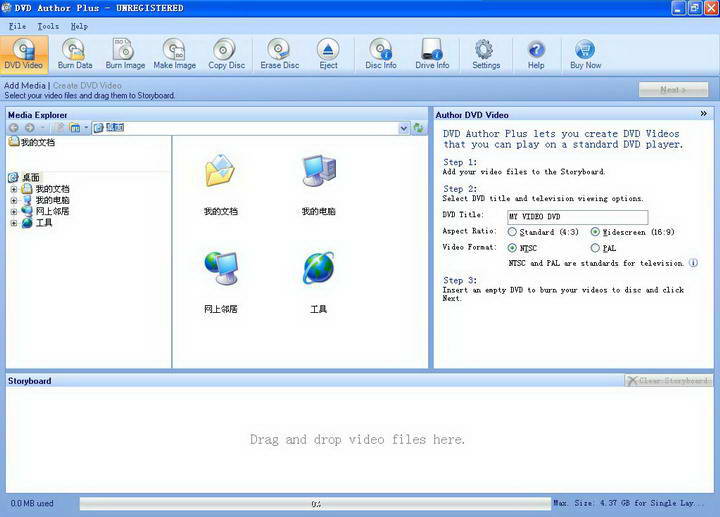The height and width of the screenshot is (517, 720).
Task: Select Standard (4:3) aspect ratio
Action: coord(512,232)
